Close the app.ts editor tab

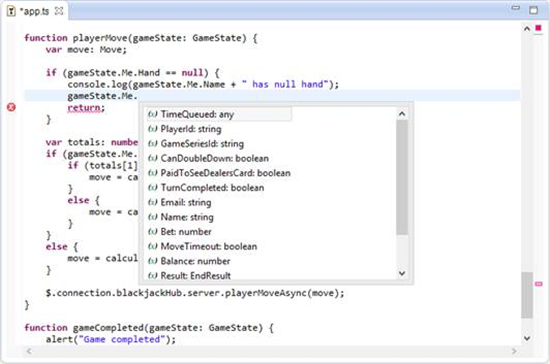pos(59,11)
